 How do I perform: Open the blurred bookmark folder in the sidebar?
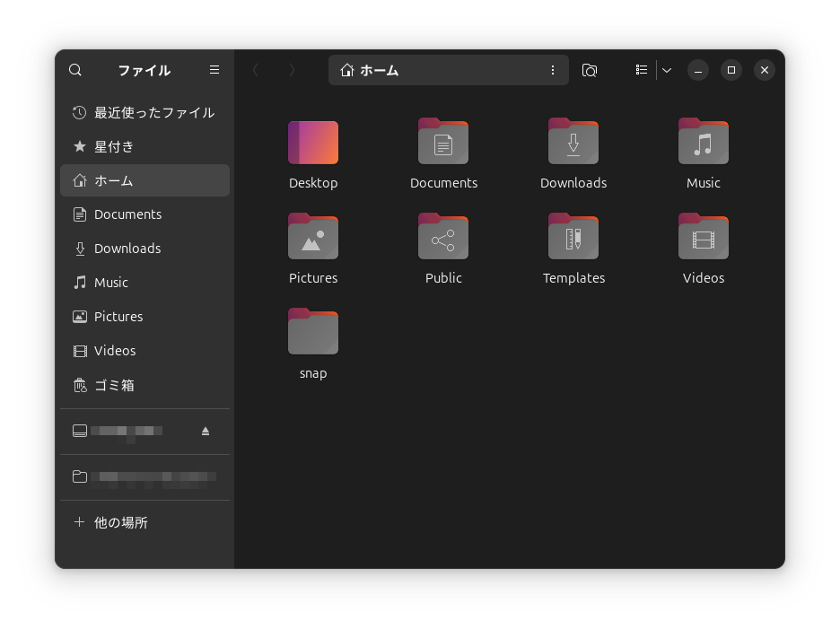(144, 476)
